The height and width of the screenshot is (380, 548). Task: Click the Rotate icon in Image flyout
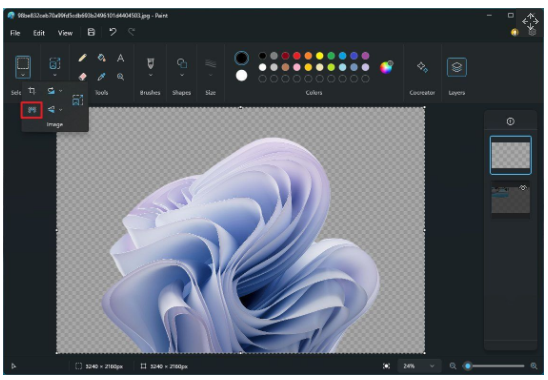pyautogui.click(x=51, y=91)
